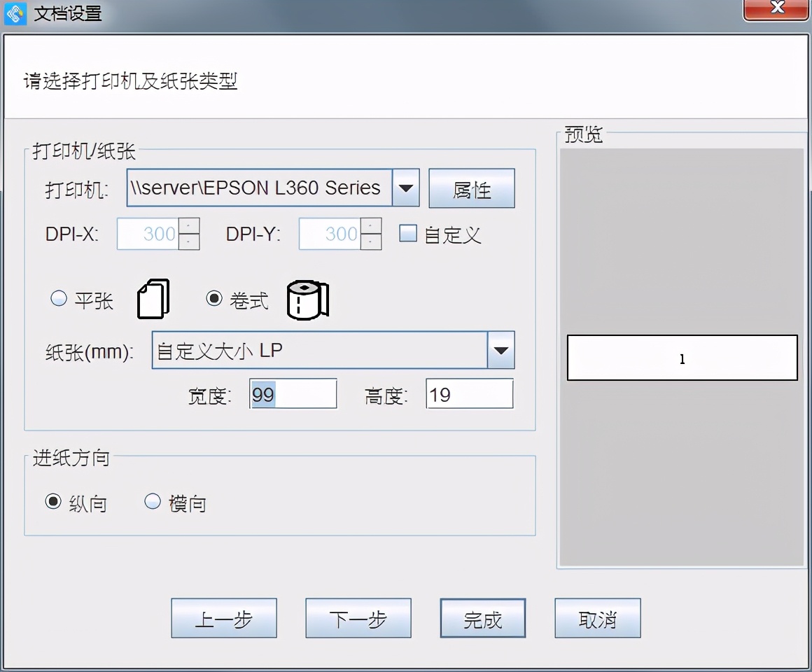
Task: Click the 完成 finish button
Action: pos(482,618)
